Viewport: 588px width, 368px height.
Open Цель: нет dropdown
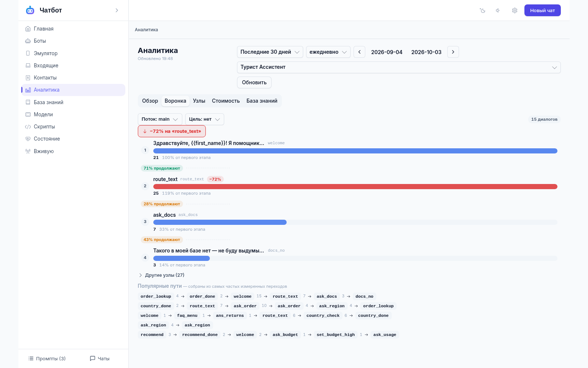pyautogui.click(x=205, y=119)
